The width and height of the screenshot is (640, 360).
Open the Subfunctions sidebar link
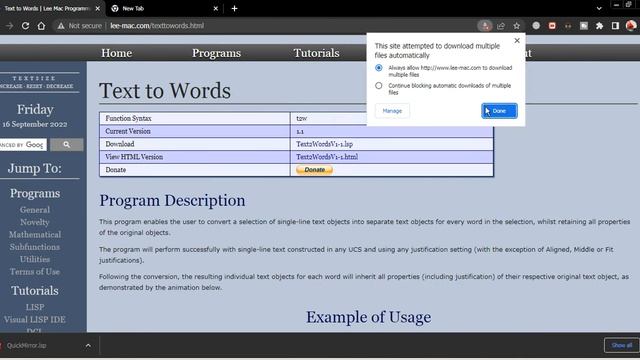35,247
